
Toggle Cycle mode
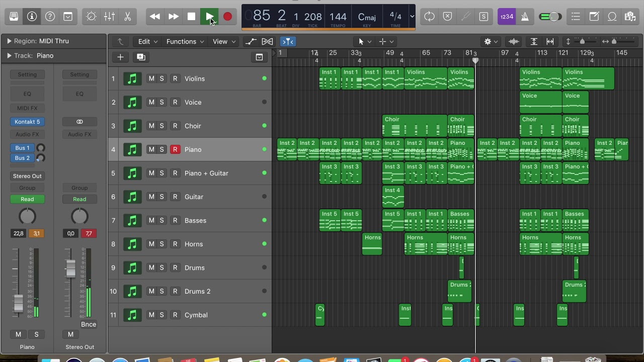click(x=429, y=17)
